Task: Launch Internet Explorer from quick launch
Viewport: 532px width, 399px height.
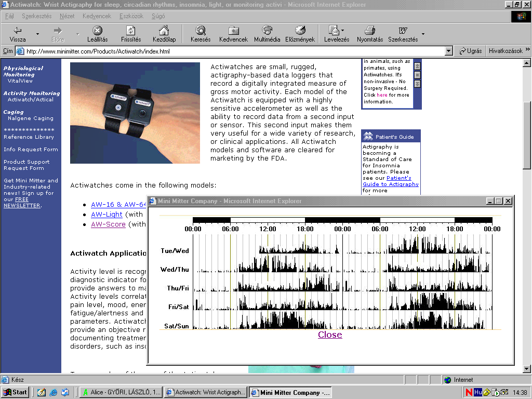Action: (x=54, y=392)
